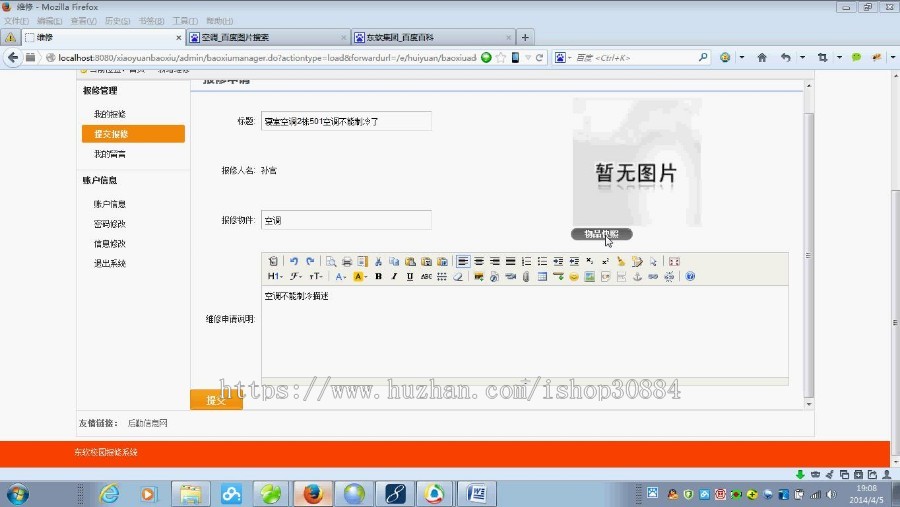900x507 pixels.
Task: Insert an attachment file with paperclip icon
Action: point(526,277)
